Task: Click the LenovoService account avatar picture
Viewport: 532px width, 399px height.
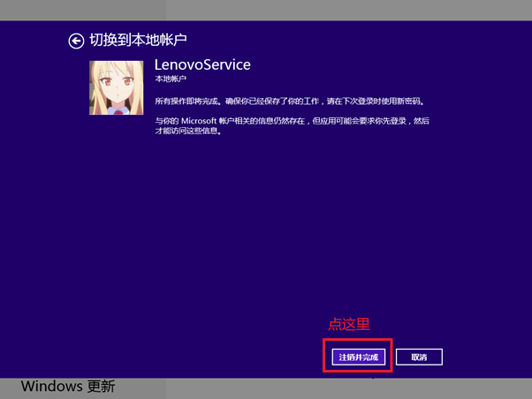Action: [117, 87]
